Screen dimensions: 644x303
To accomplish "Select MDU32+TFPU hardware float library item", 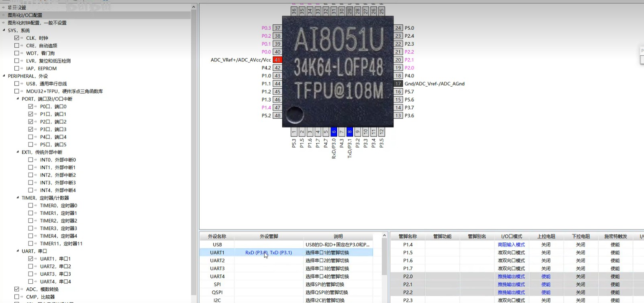I will click(65, 91).
